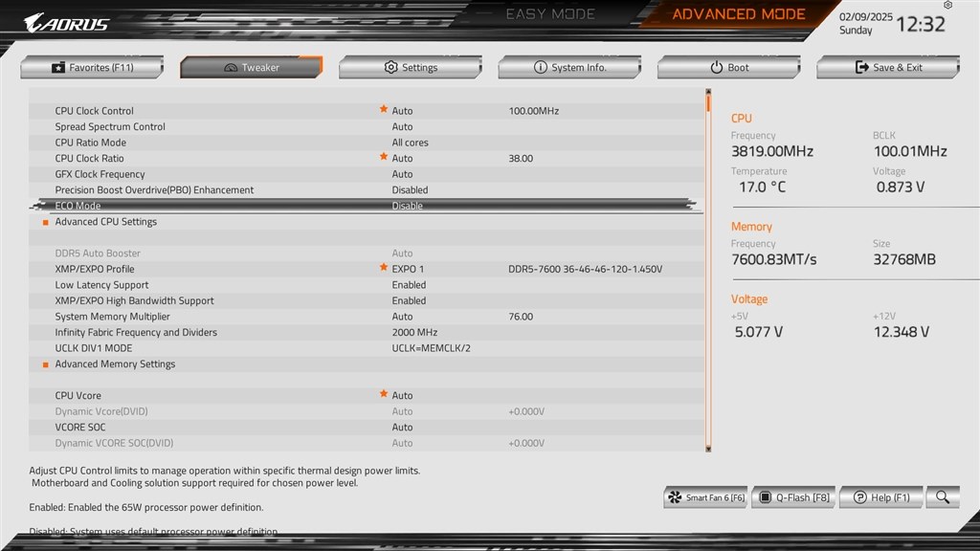Change CPU Ratio Mode All cores setting

pyautogui.click(x=410, y=143)
